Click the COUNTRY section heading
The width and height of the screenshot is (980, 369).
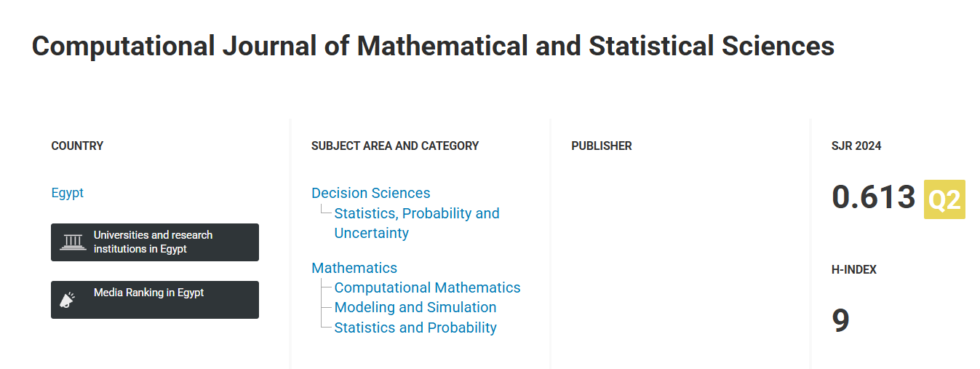tap(77, 146)
